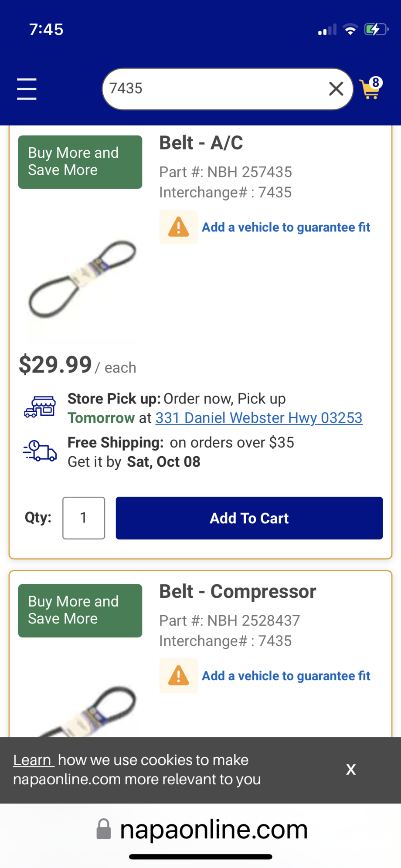Edit the Qty field for Belt - A/C
The image size is (401, 868).
[84, 518]
